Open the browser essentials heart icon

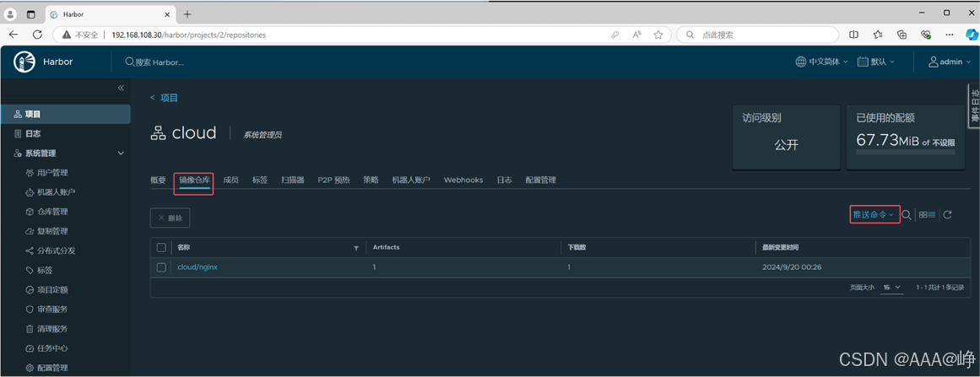point(926,35)
